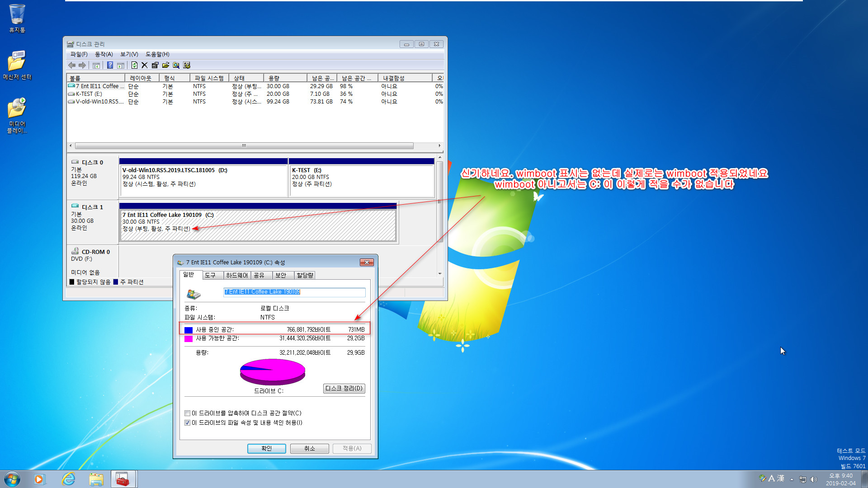Sort by the 용량 column header

285,78
